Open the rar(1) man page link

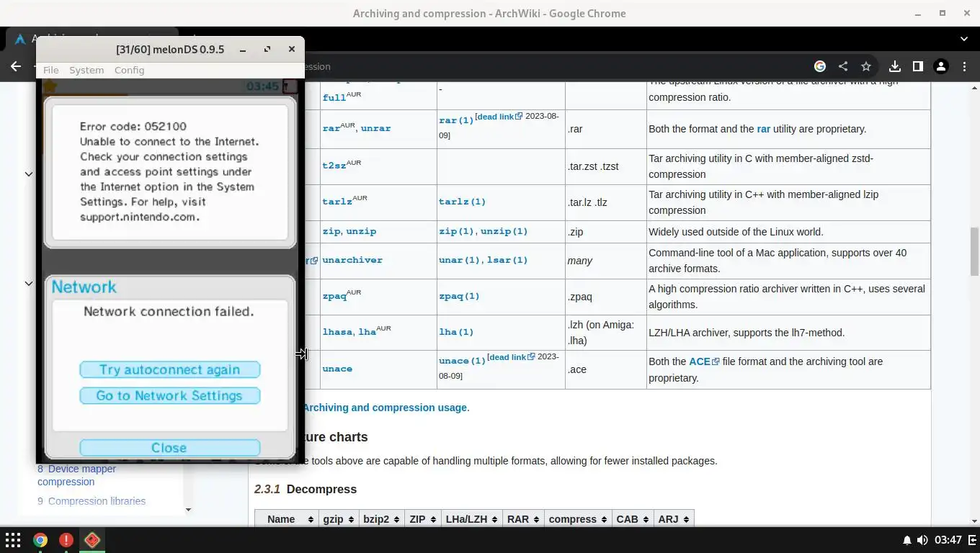(x=456, y=120)
